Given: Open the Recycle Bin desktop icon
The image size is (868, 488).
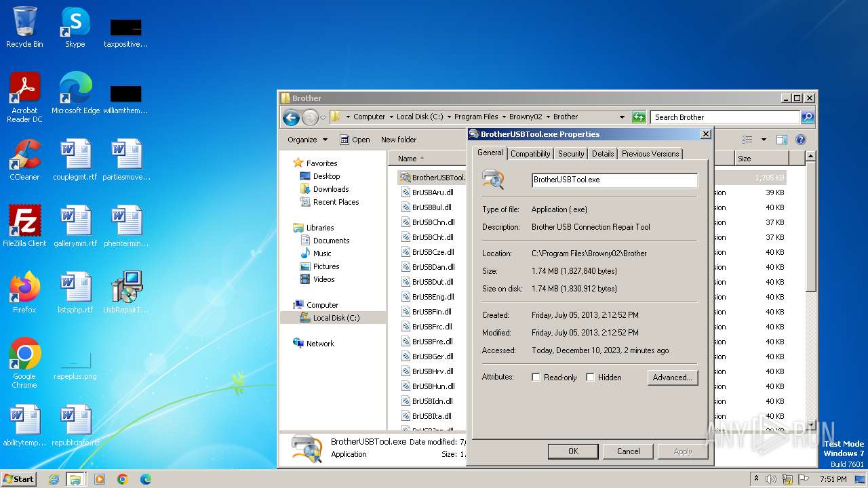Looking at the screenshot, I should [24, 27].
